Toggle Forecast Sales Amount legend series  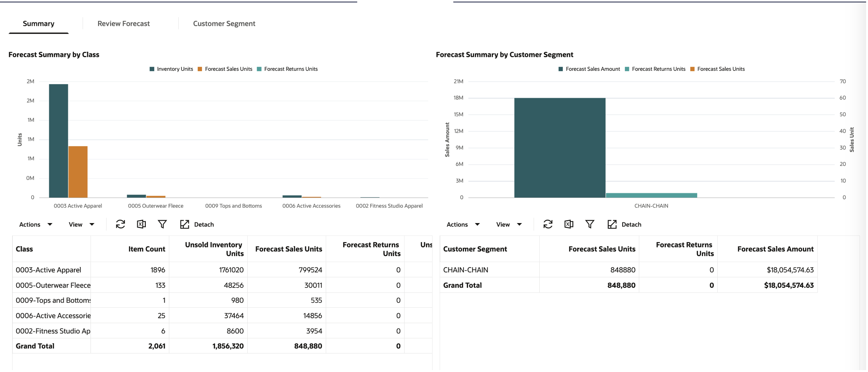589,69
